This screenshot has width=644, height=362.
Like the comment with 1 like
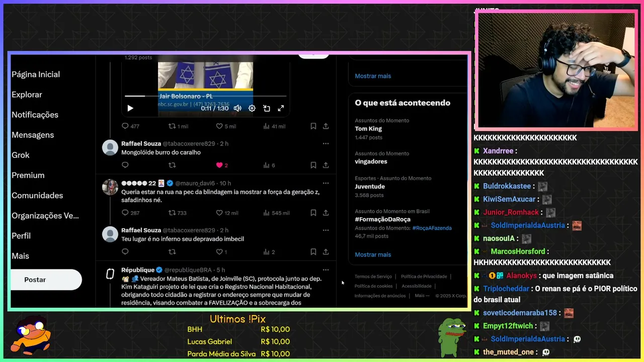221,252
